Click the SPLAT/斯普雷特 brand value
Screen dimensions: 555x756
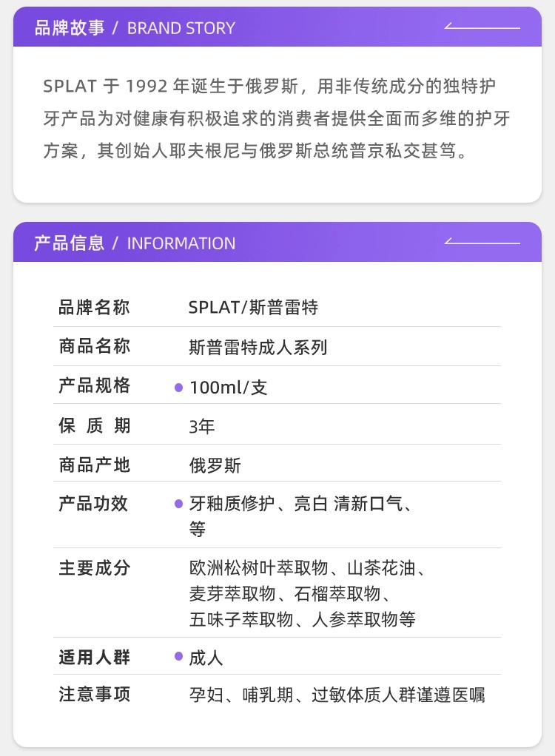point(253,307)
